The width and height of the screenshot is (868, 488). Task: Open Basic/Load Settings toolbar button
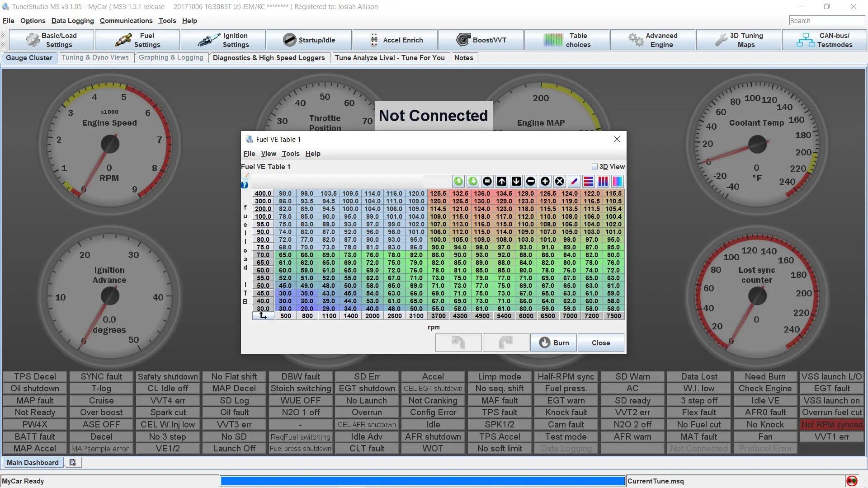pos(52,40)
